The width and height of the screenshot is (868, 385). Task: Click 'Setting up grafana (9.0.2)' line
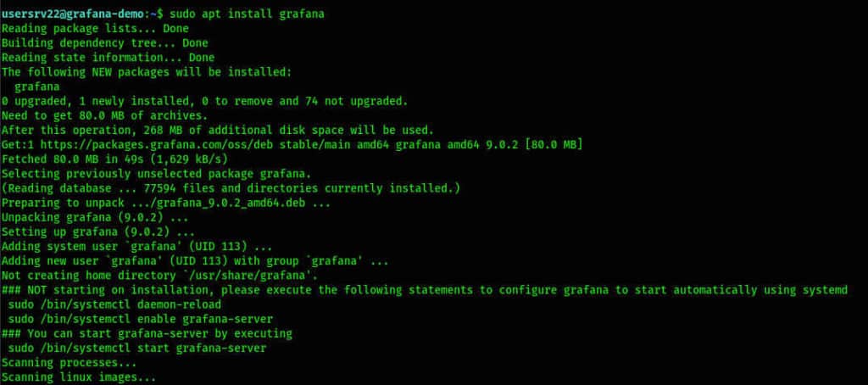(x=98, y=232)
